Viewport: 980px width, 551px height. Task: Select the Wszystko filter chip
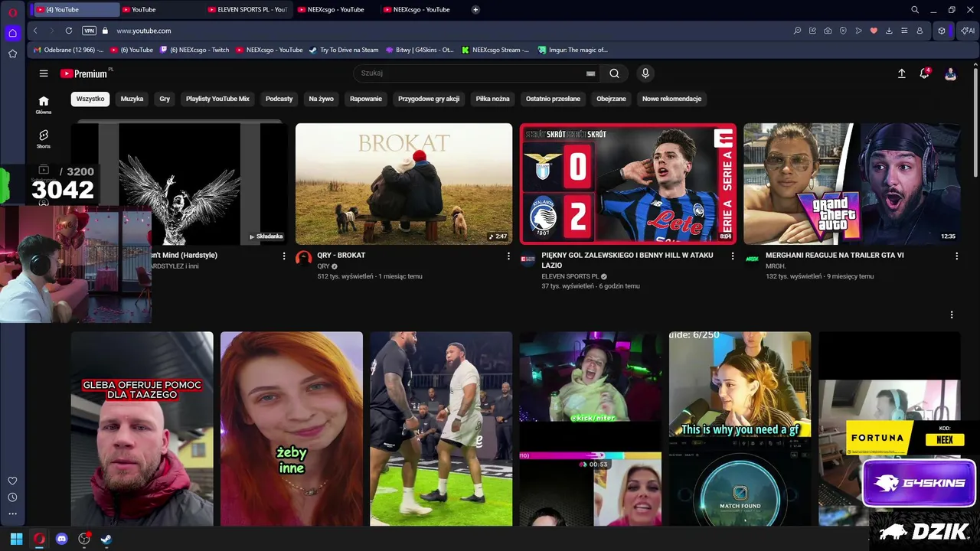[90, 99]
